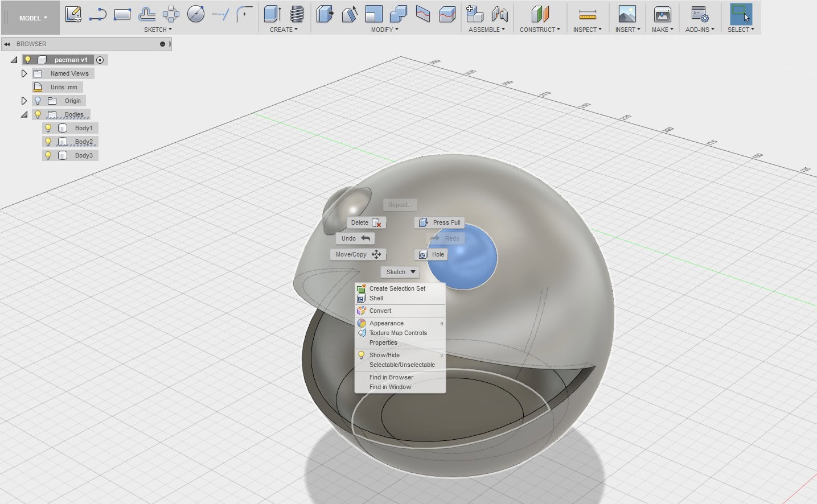Activate pacman v1 component radio button
Image resolution: width=817 pixels, height=504 pixels.
point(100,60)
